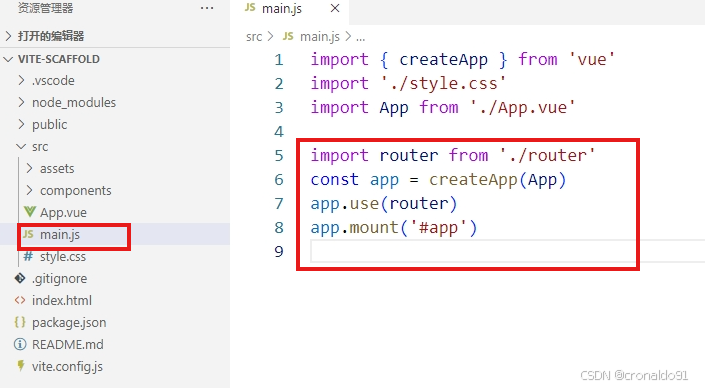
Task: Click line number 1 in the gutter
Action: [279, 59]
